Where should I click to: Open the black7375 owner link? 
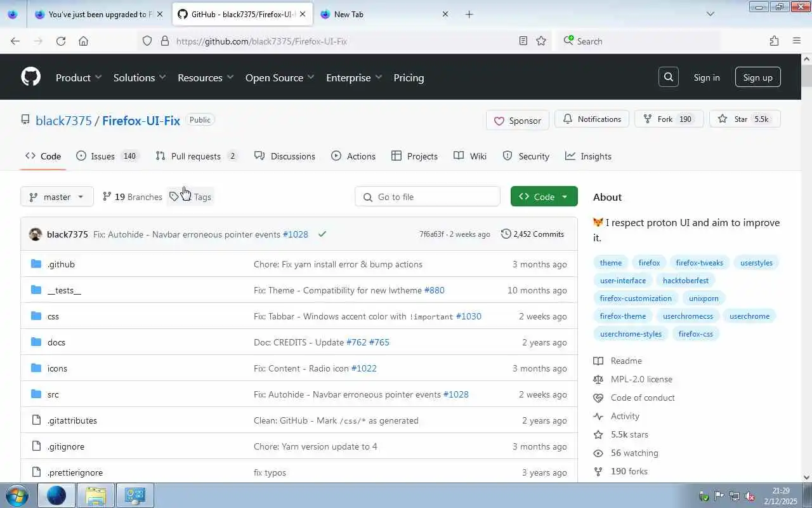point(63,121)
